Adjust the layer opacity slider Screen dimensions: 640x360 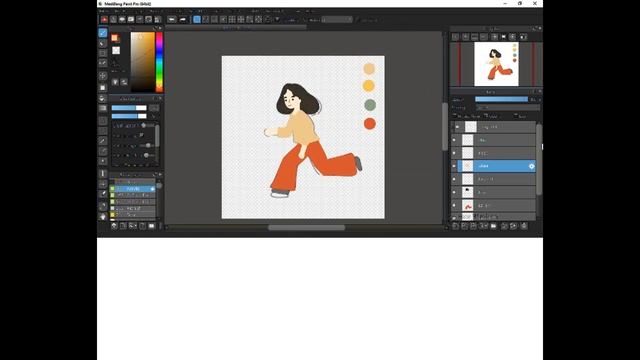pyautogui.click(x=501, y=99)
